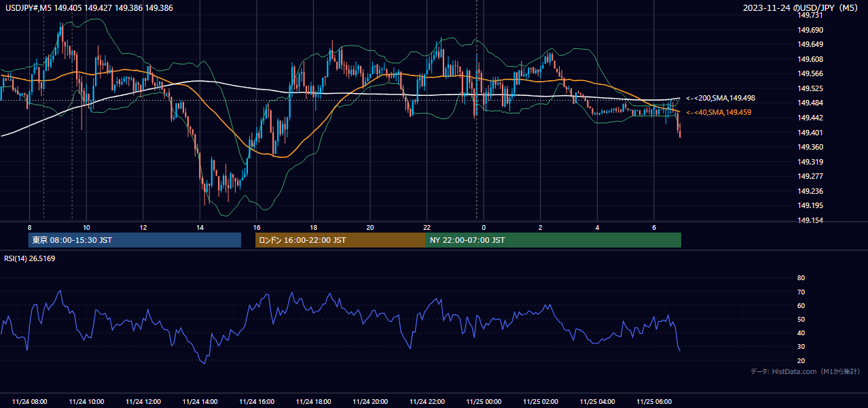
Task: Click the 11/25 06:00 date axis label
Action: (x=654, y=401)
